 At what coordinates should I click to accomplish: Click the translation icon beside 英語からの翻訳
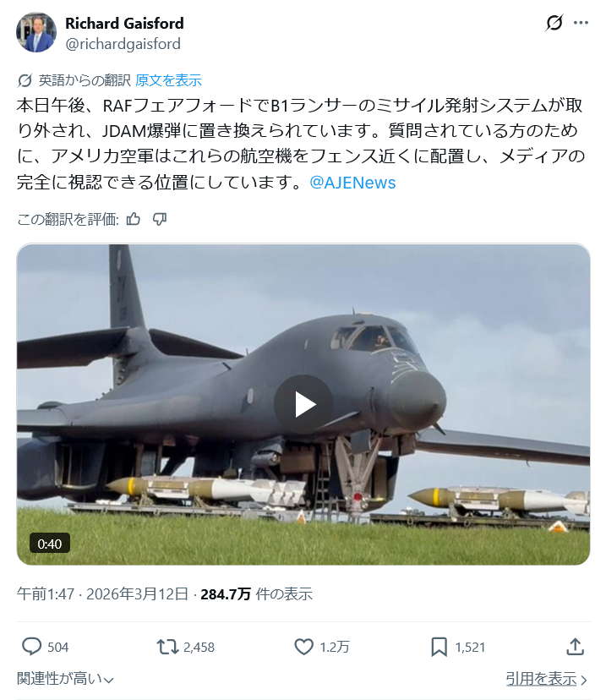[25, 81]
